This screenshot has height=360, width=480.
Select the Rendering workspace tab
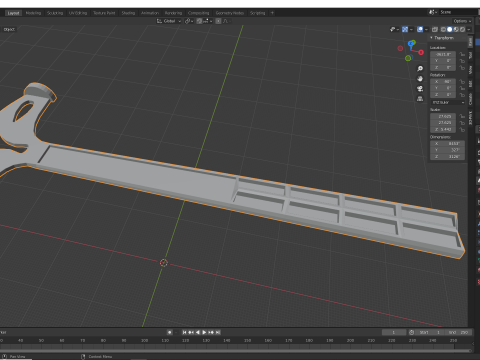pos(173,13)
